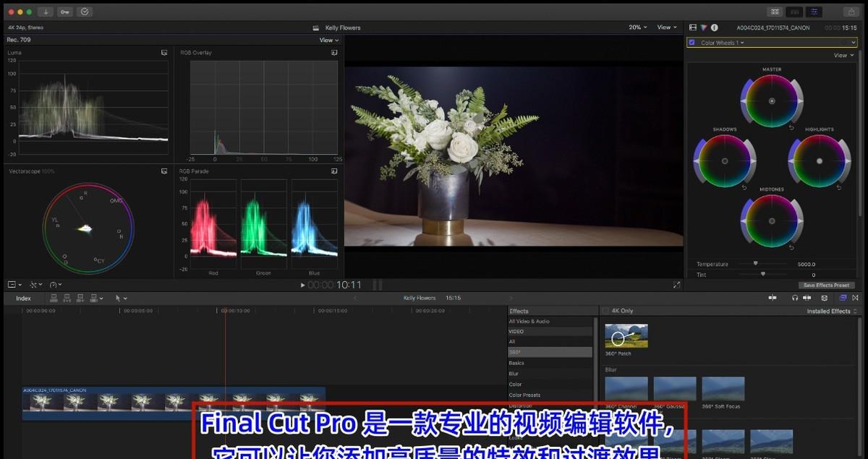Viewport: 868px width, 459px height.
Task: Open the Video inspector filmstrip icon
Action: pyautogui.click(x=693, y=27)
